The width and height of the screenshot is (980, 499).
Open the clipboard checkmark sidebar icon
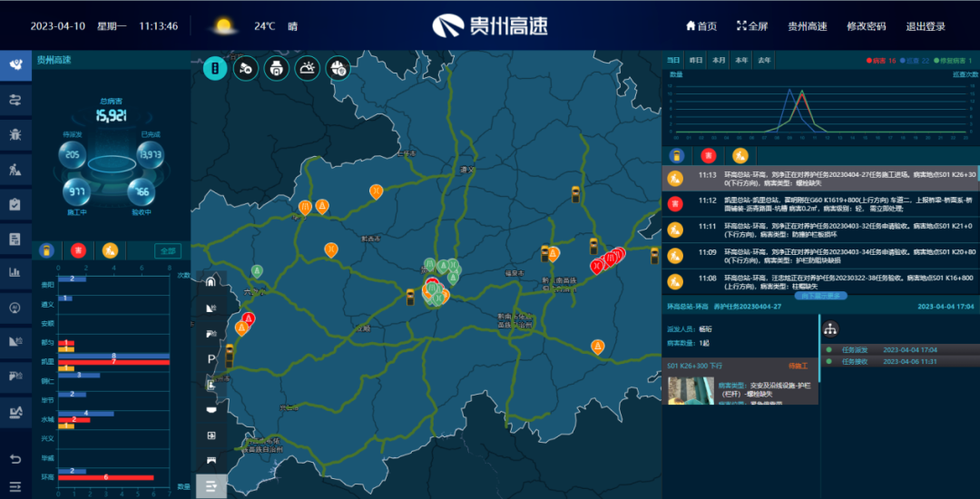tap(15, 203)
